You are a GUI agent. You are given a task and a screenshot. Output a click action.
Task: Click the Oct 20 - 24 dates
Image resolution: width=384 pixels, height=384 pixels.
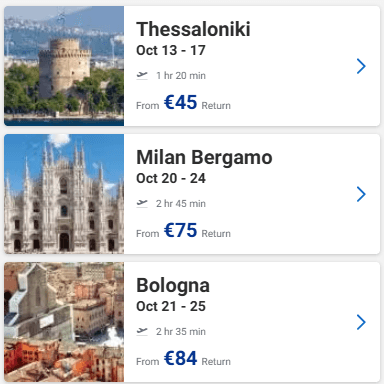pyautogui.click(x=171, y=178)
